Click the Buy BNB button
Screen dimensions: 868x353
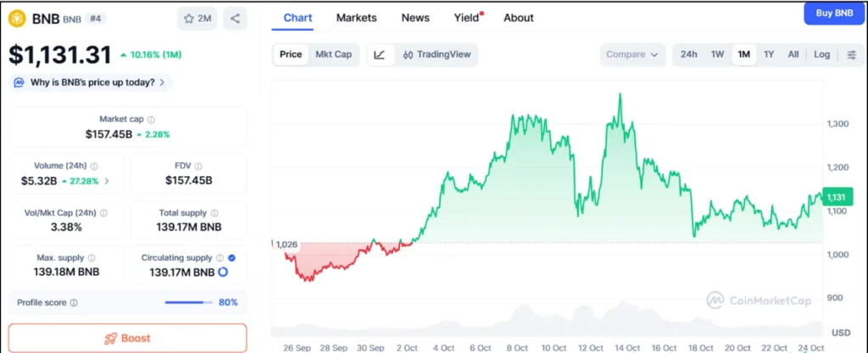[x=834, y=14]
